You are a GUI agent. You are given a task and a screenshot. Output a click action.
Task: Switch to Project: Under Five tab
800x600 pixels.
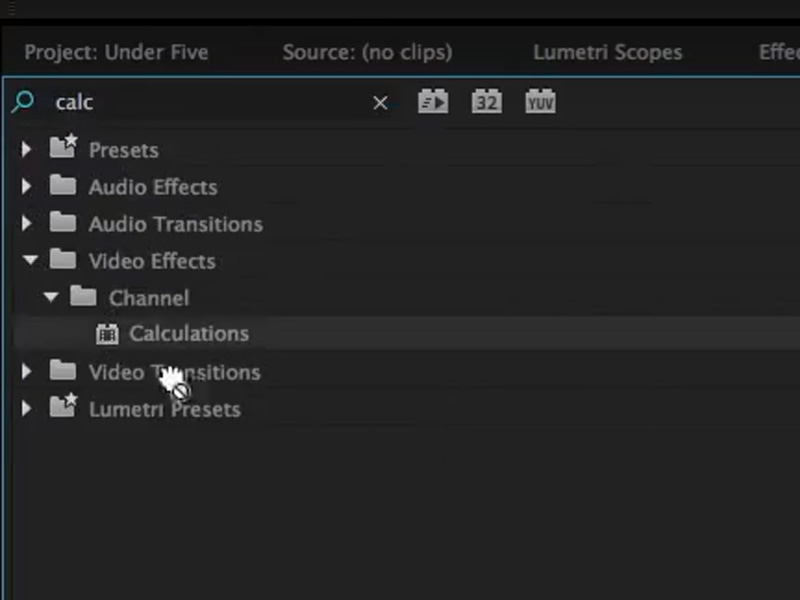(116, 52)
